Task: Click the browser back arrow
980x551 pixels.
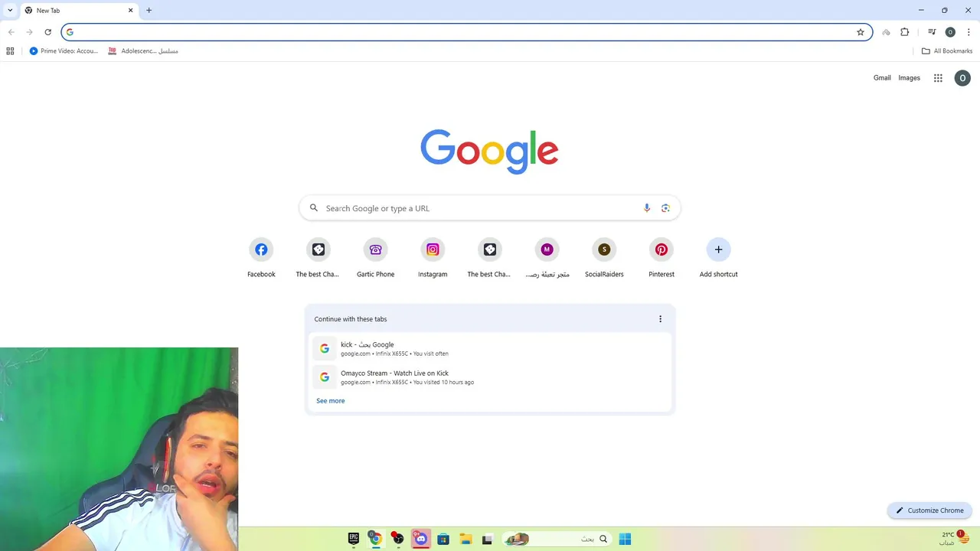Action: pyautogui.click(x=11, y=32)
